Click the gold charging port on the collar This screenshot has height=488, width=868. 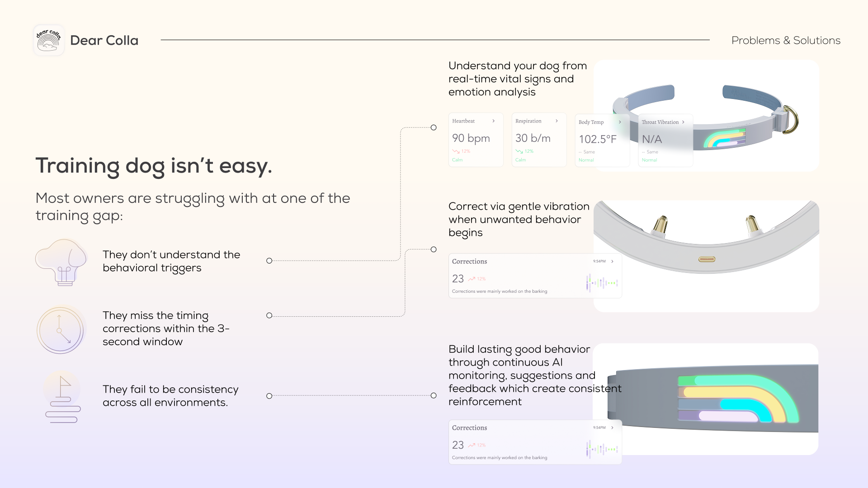pos(707,259)
